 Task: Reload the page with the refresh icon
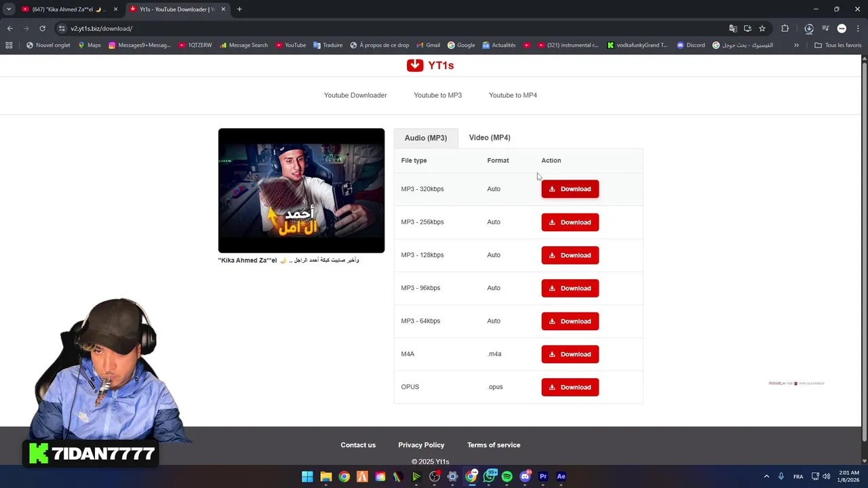42,28
